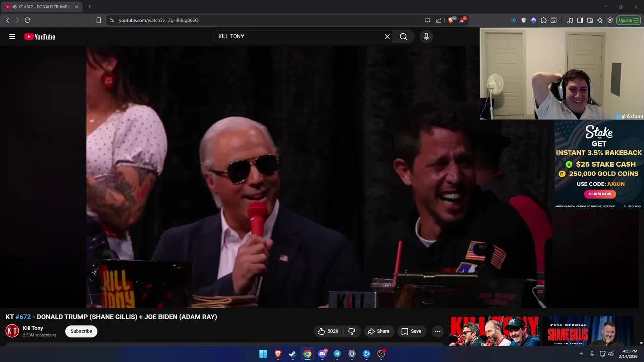Open the gear app in taskbar
Screen dimensions: 644x362
click(x=352, y=354)
